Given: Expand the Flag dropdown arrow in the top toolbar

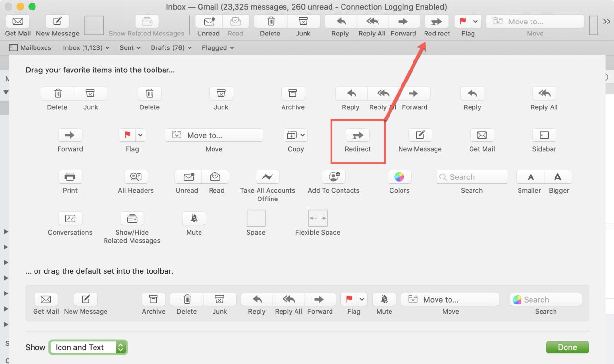Looking at the screenshot, I should pyautogui.click(x=475, y=22).
